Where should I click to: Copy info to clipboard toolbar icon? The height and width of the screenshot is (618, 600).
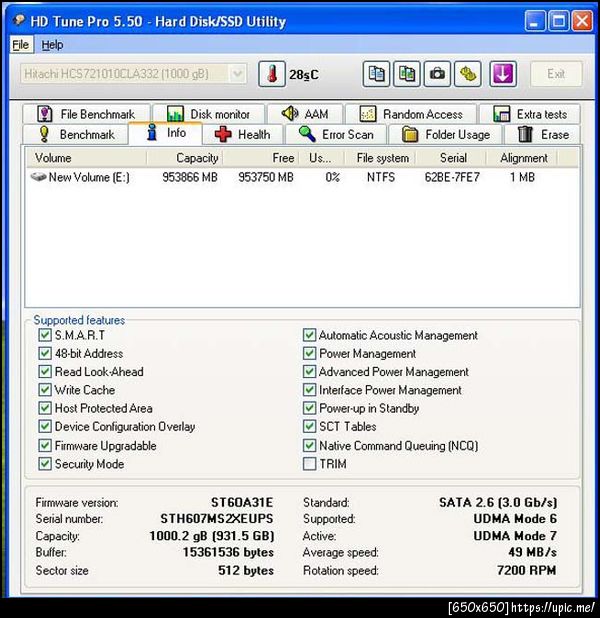pos(376,74)
